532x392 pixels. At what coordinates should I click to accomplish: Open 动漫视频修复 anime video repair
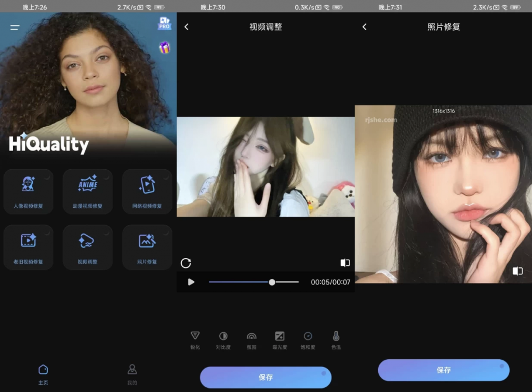pos(88,192)
